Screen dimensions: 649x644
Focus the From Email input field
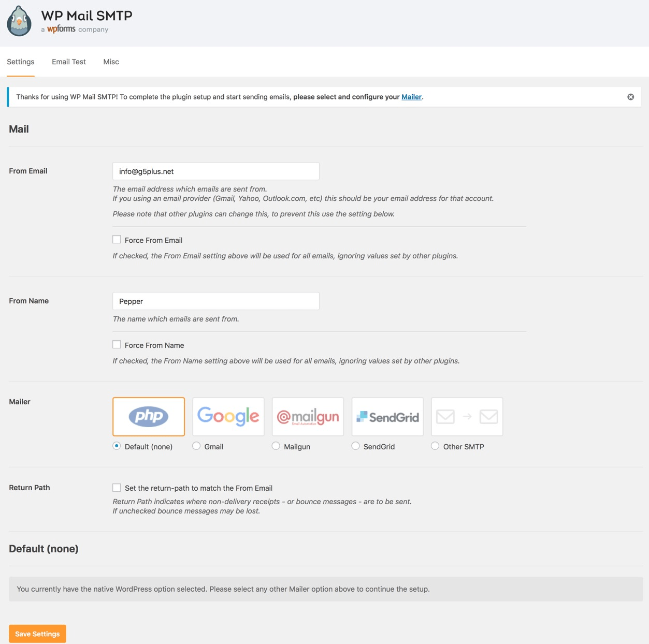pyautogui.click(x=216, y=171)
